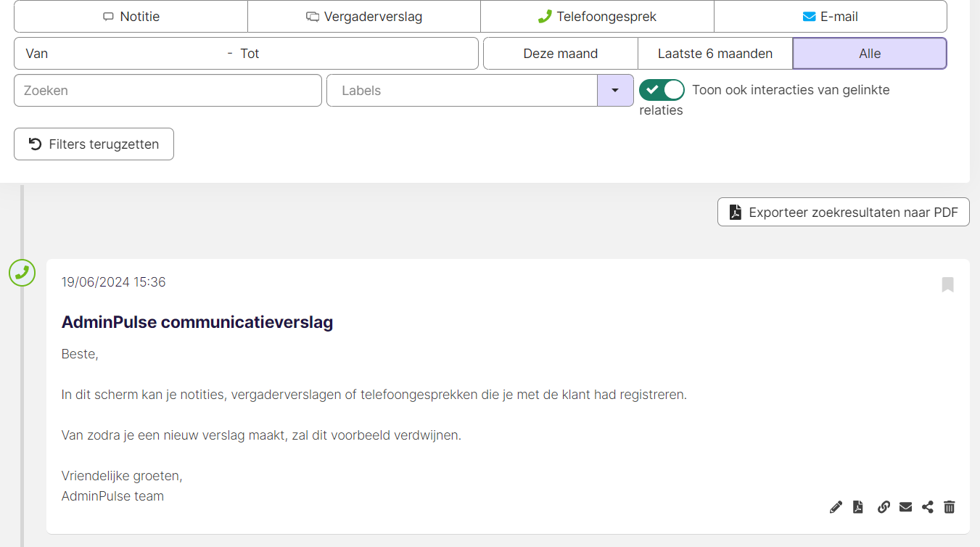Share the report with the share icon
The image size is (980, 547).
pos(927,507)
